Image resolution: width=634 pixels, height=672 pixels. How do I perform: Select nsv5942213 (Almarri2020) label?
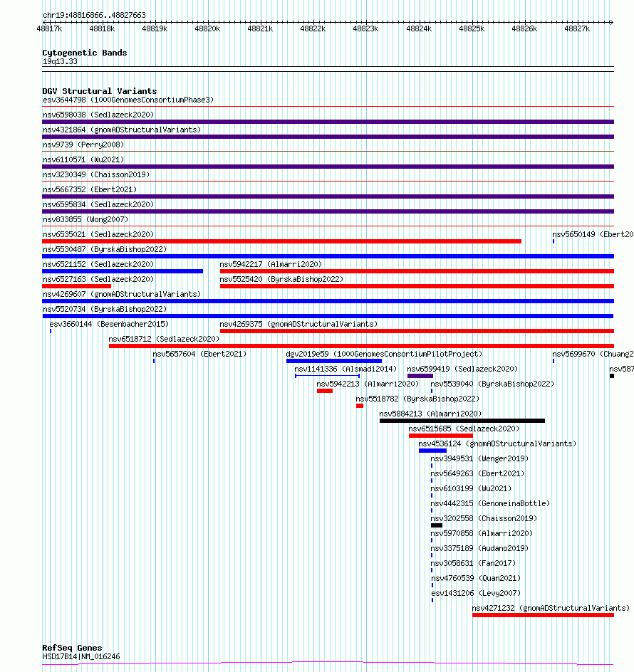368,384
